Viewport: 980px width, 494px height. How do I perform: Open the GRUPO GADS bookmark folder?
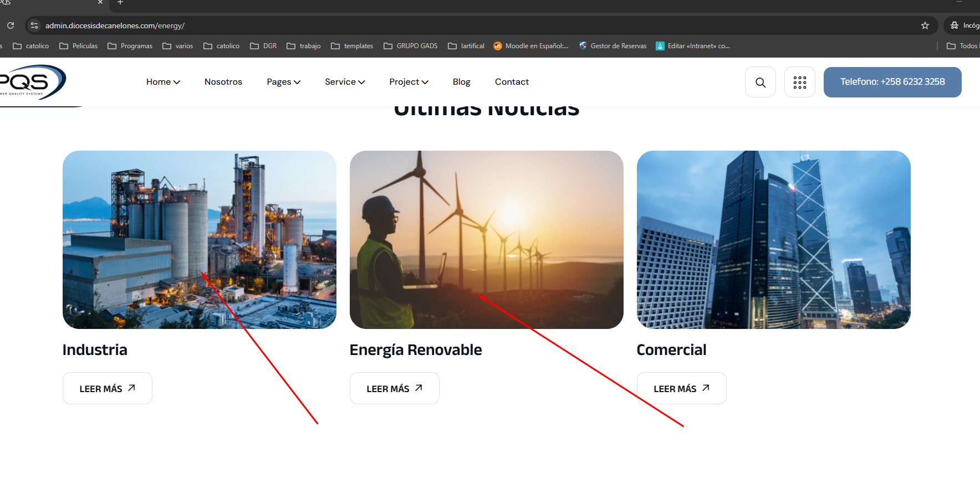[x=411, y=46]
